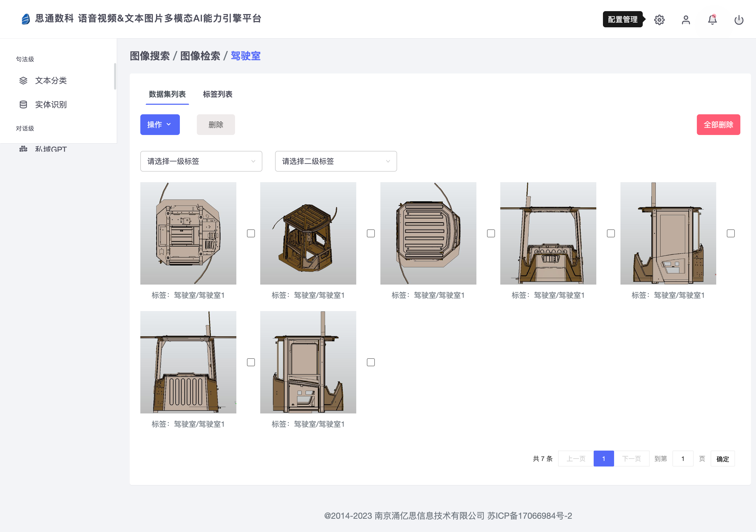Click the 思通数科 platform logo
The width and height of the screenshot is (756, 532).
[x=26, y=19]
